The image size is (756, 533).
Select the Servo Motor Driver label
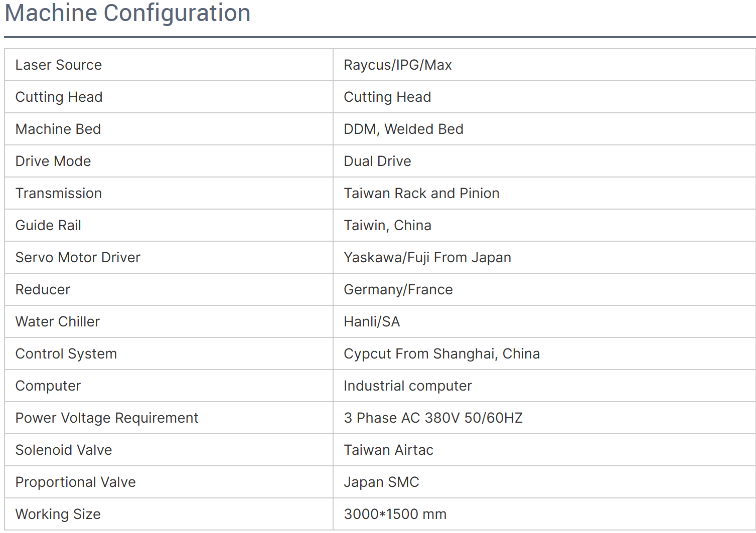coord(78,257)
